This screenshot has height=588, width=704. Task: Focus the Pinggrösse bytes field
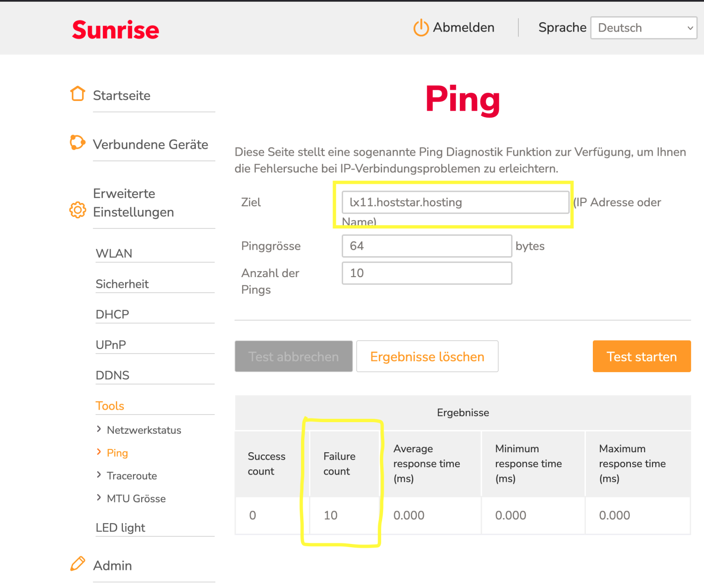coord(427,246)
